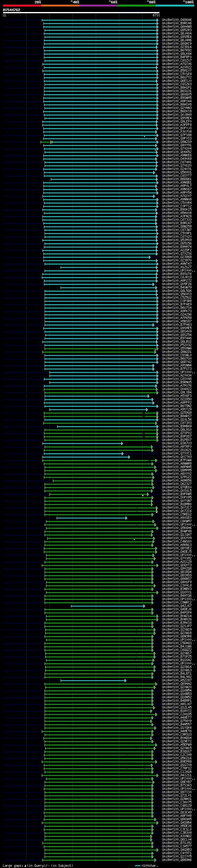This screenshot has height=868, width=197.
Task: Click the red 20% identity color segment
Action: coord(22,6)
